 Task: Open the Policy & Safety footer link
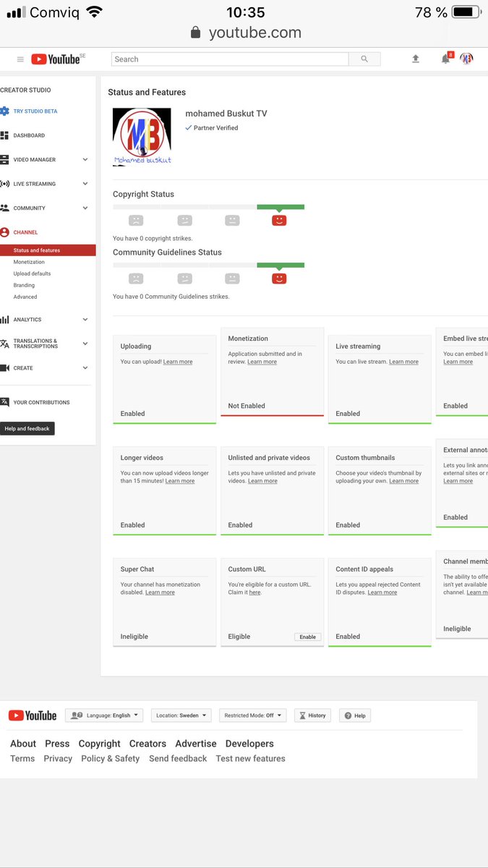click(111, 759)
